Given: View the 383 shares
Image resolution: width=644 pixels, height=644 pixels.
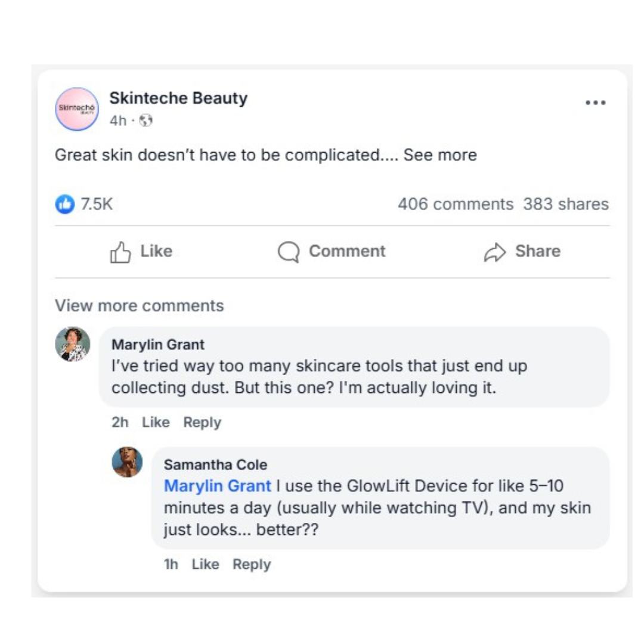Looking at the screenshot, I should (x=566, y=204).
